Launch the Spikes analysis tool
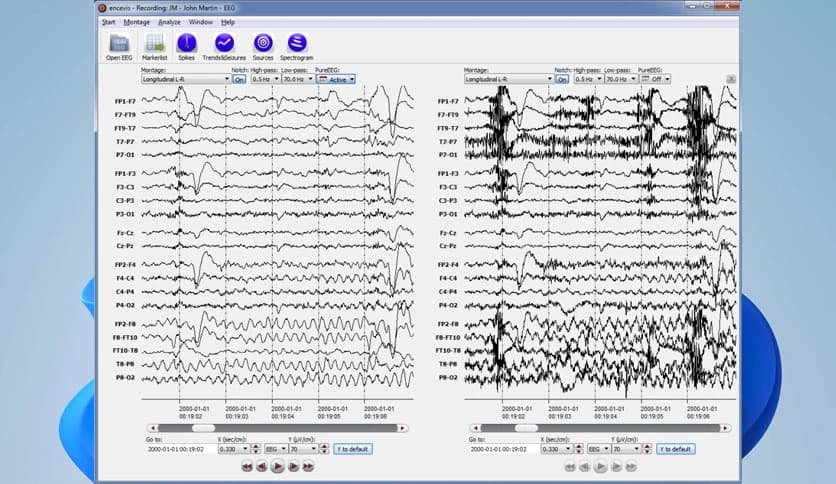The image size is (836, 484). (186, 44)
